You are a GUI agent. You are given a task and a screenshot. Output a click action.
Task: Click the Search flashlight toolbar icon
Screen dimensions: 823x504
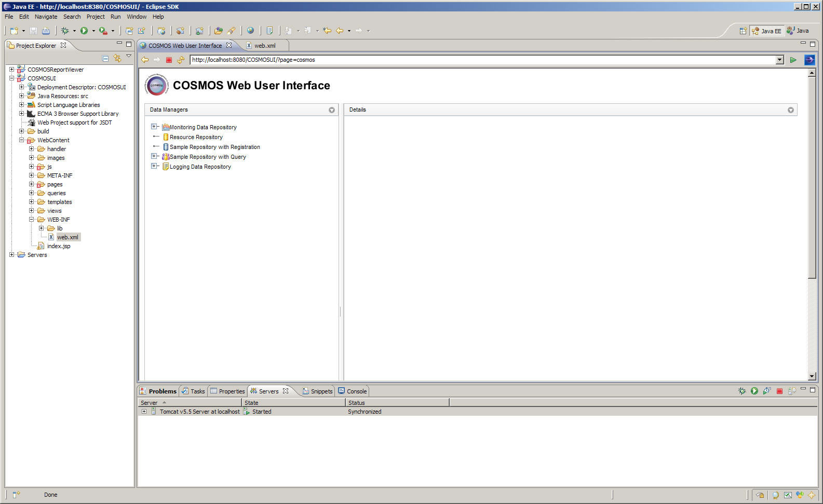[231, 31]
